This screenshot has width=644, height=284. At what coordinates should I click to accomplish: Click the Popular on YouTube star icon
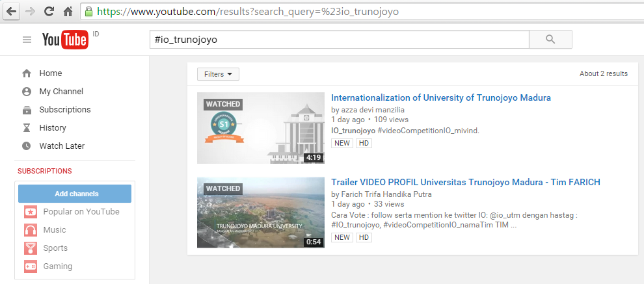point(31,212)
